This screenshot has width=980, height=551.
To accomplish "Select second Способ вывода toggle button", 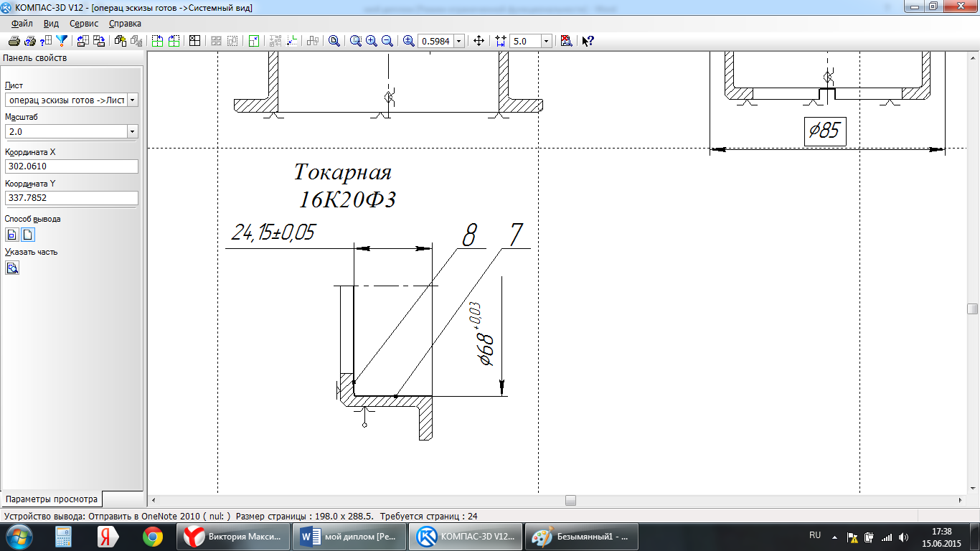I will pyautogui.click(x=27, y=235).
